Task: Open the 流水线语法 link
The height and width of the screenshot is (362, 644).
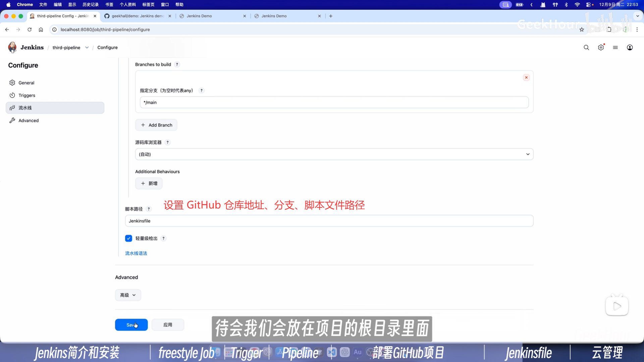Action: (136, 253)
